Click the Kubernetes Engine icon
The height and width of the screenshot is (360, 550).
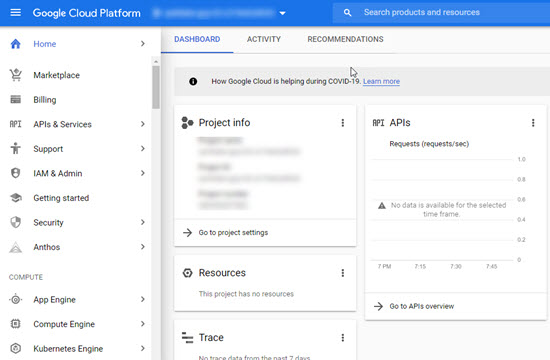pos(15,348)
